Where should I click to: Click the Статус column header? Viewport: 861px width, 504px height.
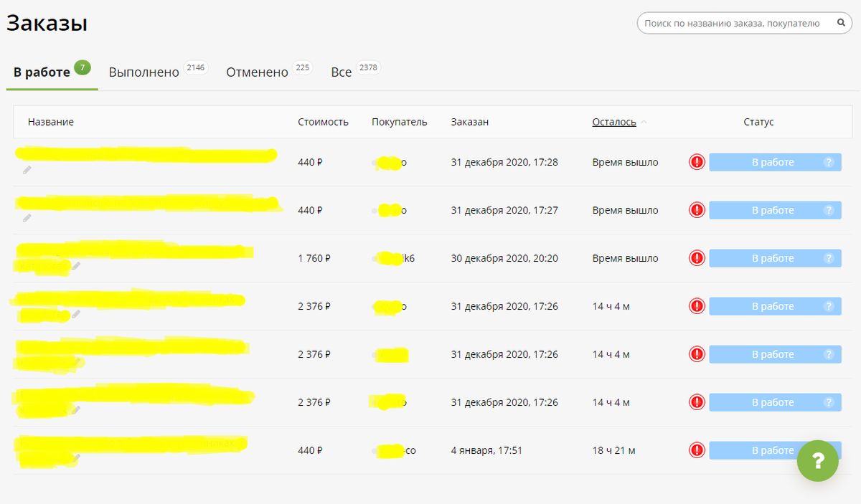(758, 122)
